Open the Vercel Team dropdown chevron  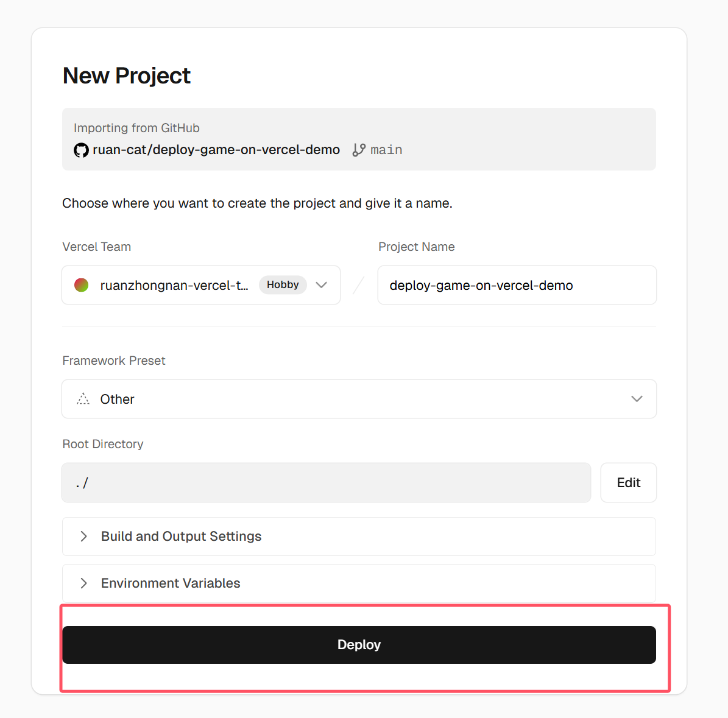(322, 285)
